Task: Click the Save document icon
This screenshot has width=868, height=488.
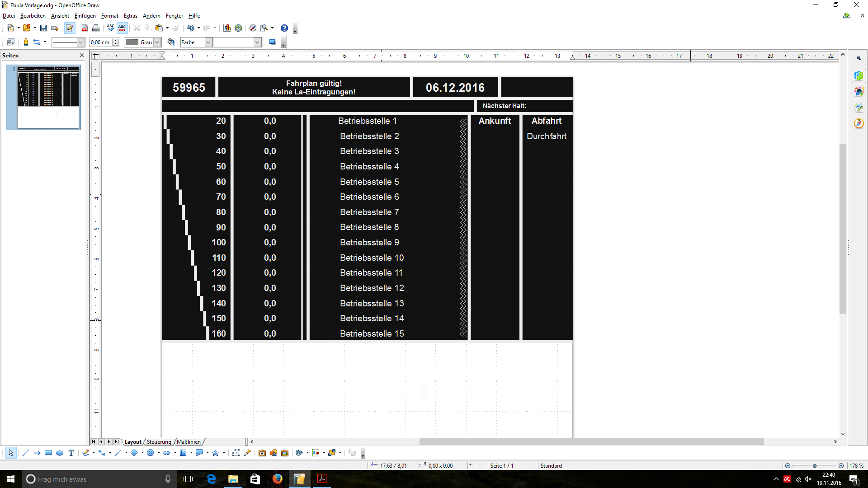Action: click(43, 28)
